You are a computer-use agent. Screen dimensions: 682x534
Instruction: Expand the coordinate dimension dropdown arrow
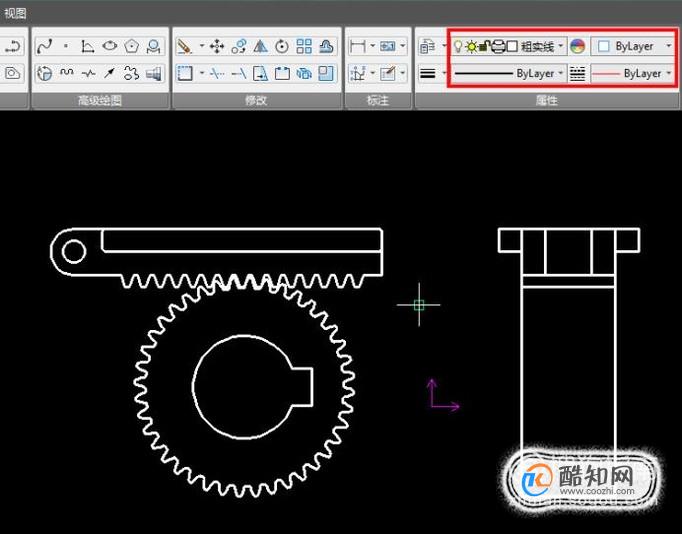373,73
